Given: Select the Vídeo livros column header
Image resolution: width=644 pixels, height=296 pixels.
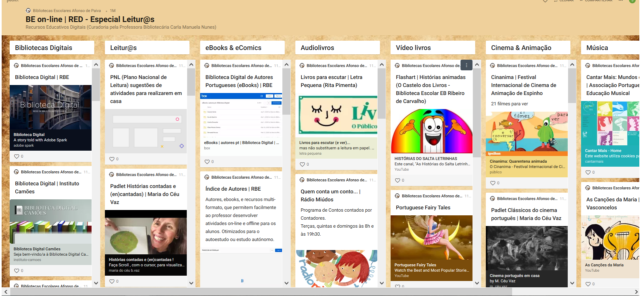Looking at the screenshot, I should [433, 48].
